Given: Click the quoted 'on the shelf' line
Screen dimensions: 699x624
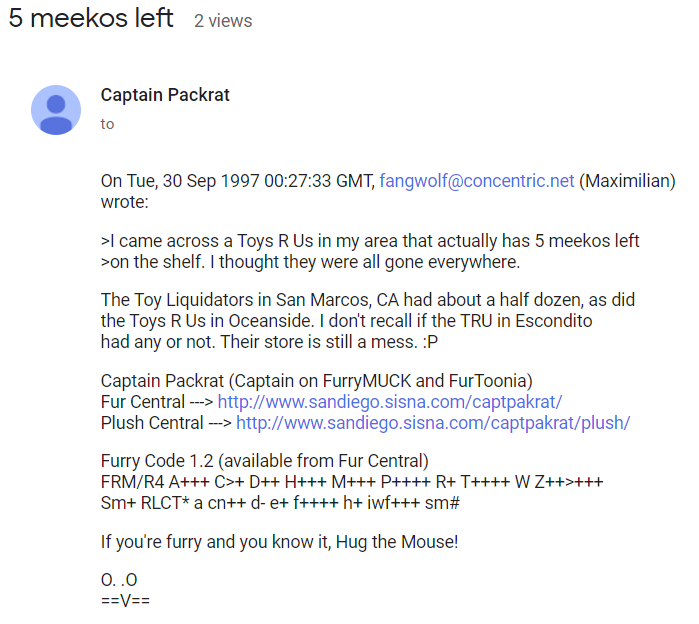Looking at the screenshot, I should (310, 262).
